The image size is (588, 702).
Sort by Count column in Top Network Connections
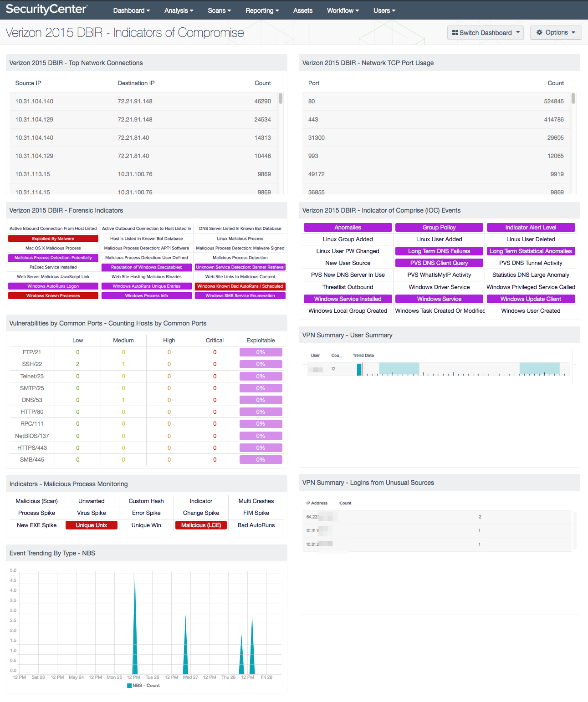[x=263, y=83]
